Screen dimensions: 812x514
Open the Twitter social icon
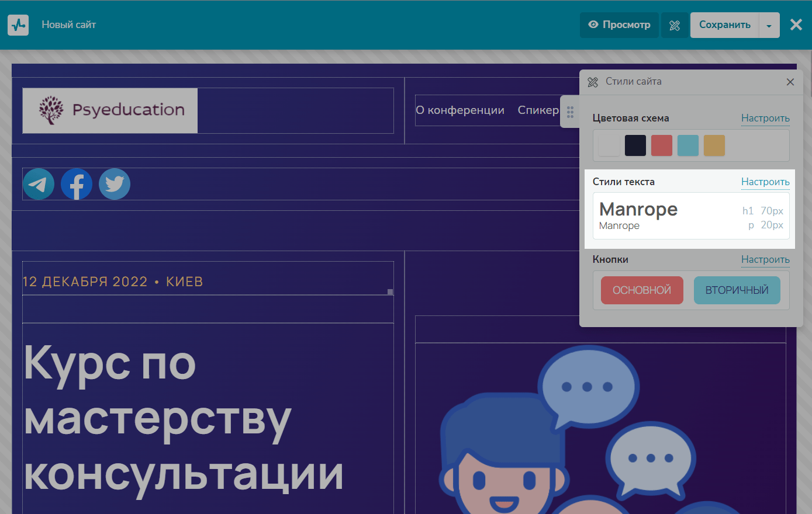click(x=115, y=184)
